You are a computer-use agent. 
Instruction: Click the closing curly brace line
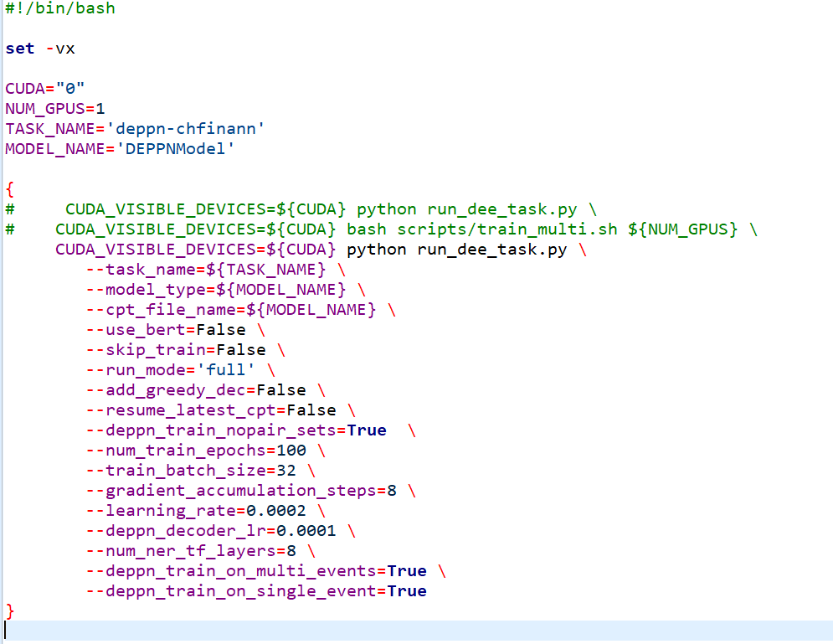click(8, 611)
